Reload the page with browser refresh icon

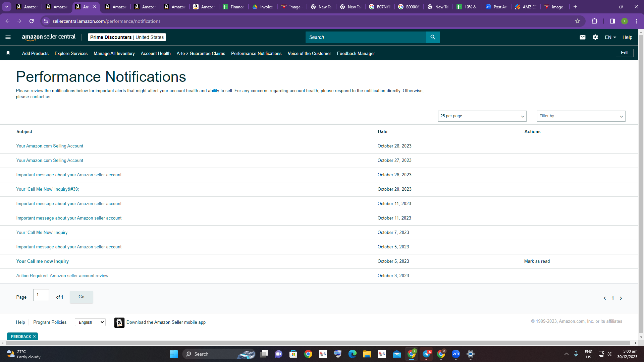(32, 21)
